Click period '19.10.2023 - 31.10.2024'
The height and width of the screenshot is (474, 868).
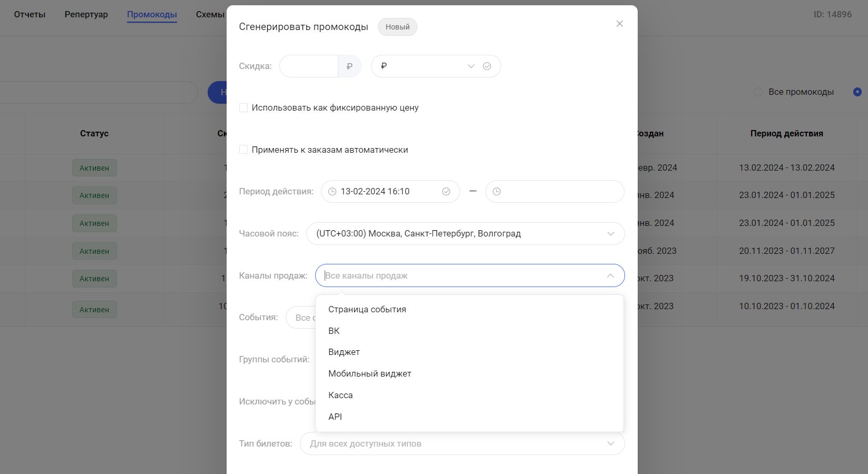coord(787,279)
